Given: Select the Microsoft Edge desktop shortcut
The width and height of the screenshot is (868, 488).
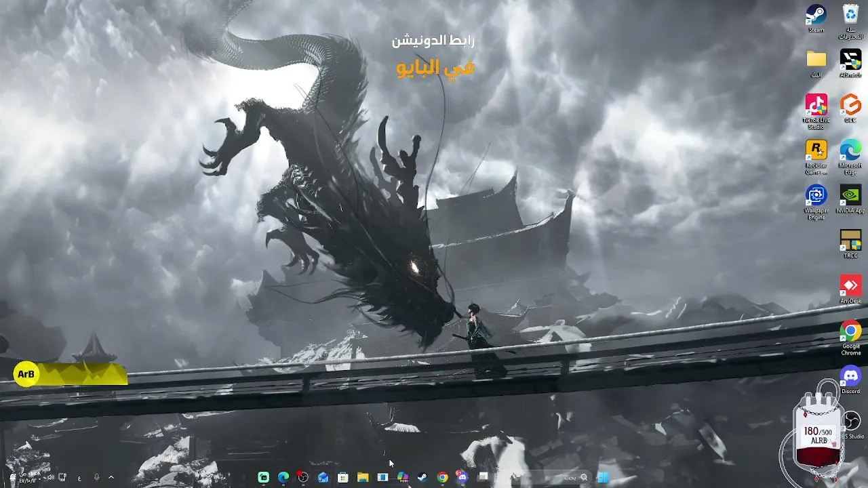Looking at the screenshot, I should coord(850,157).
